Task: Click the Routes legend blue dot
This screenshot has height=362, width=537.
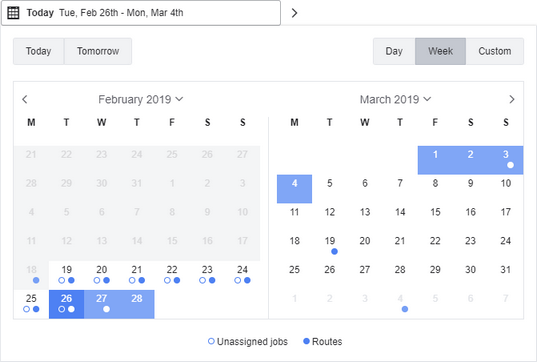Action: point(307,341)
